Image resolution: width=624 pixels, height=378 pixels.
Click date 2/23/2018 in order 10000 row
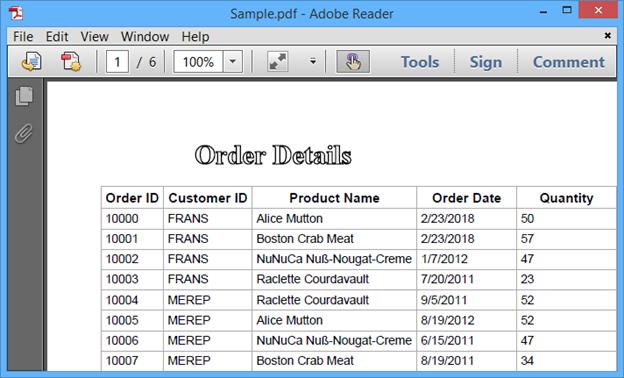pyautogui.click(x=447, y=218)
